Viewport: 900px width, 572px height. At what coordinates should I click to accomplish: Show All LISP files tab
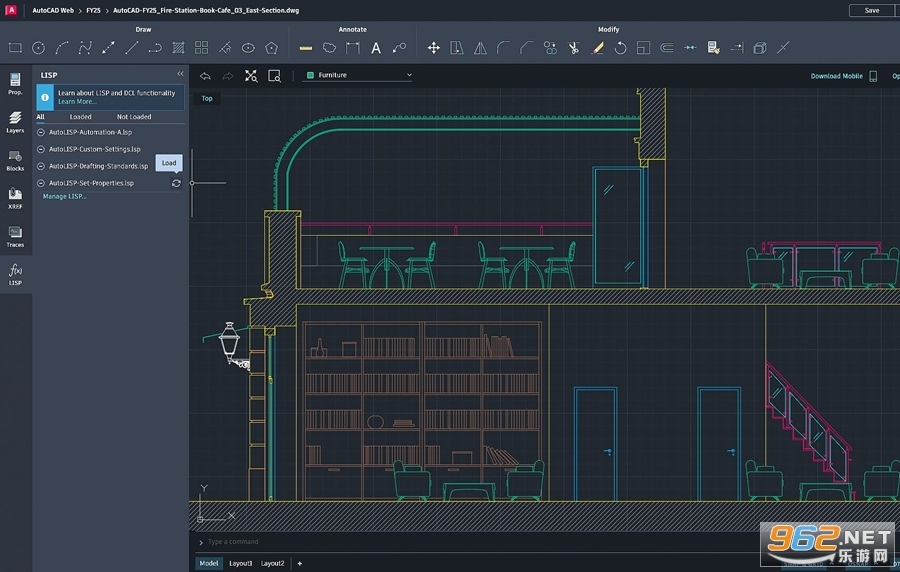pyautogui.click(x=40, y=116)
